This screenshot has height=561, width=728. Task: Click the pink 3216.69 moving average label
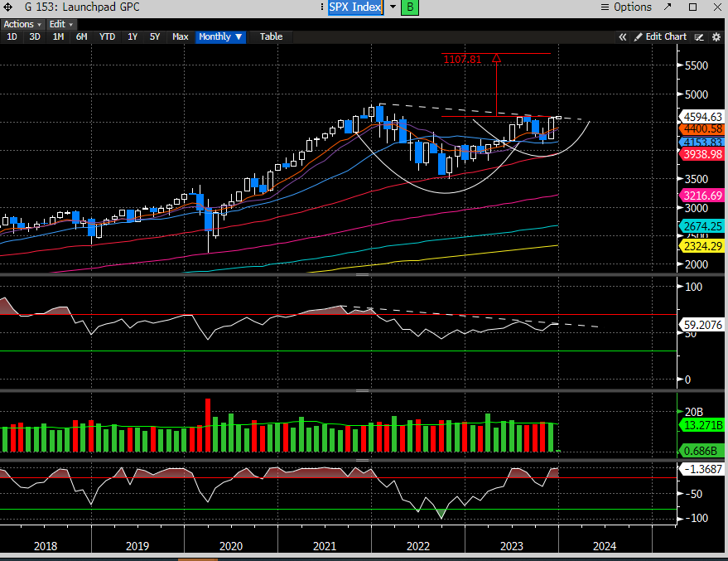point(702,196)
